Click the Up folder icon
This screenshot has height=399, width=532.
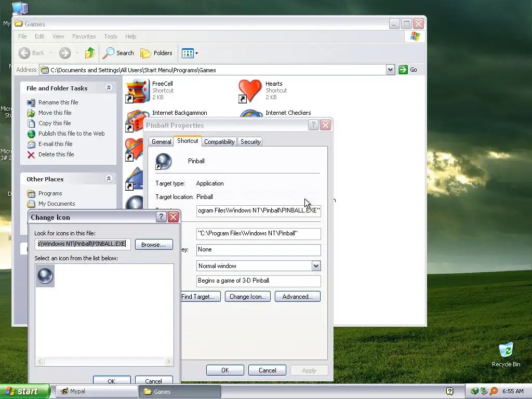coord(90,53)
